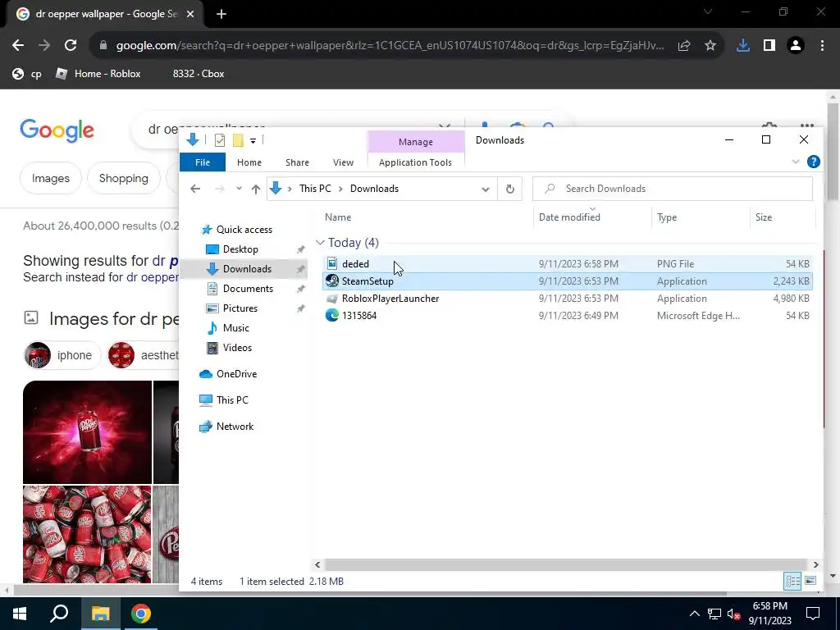Switch to the View ribbon tab
This screenshot has height=630, width=840.
click(343, 162)
